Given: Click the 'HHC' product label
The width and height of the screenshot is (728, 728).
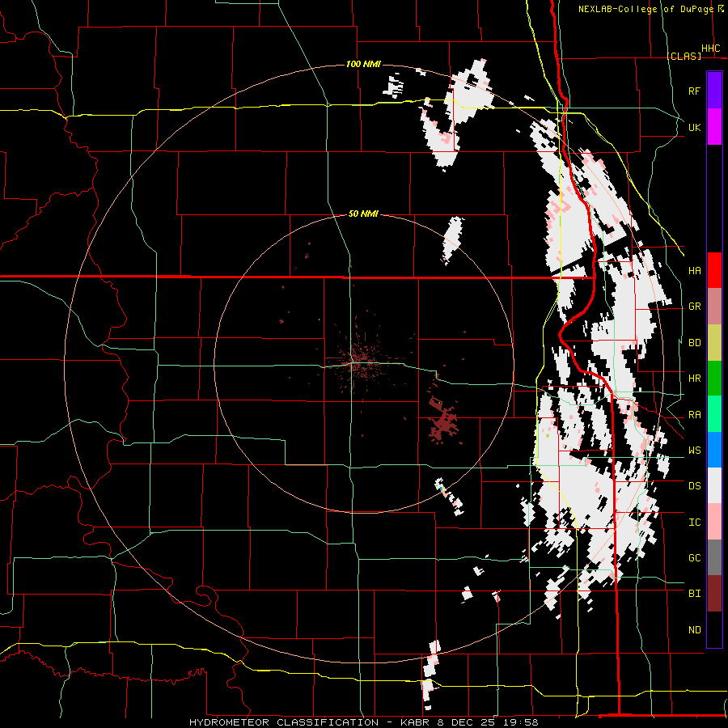Looking at the screenshot, I should click(x=710, y=49).
